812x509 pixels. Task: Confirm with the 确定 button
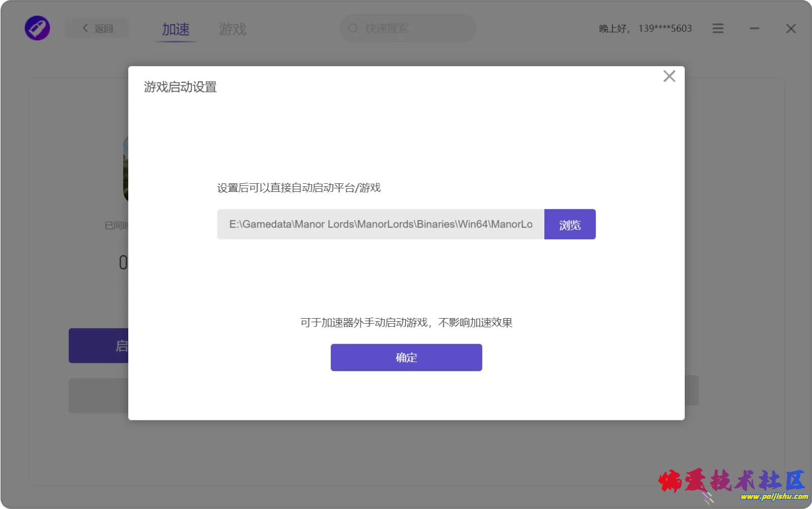click(406, 357)
